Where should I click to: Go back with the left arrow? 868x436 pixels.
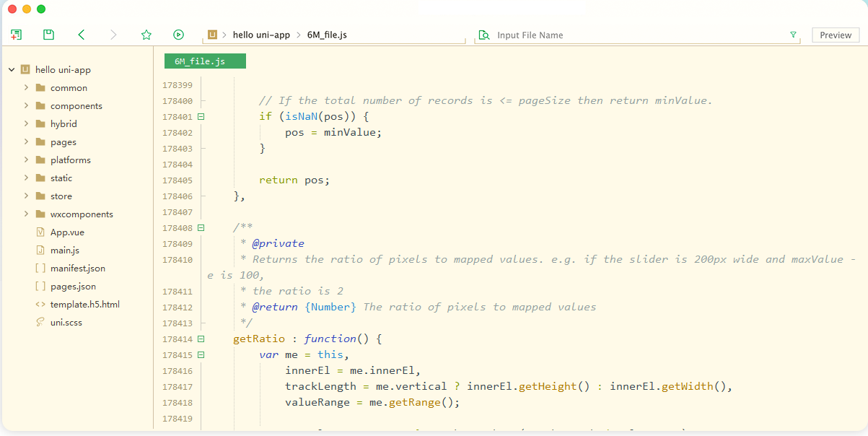coord(82,35)
